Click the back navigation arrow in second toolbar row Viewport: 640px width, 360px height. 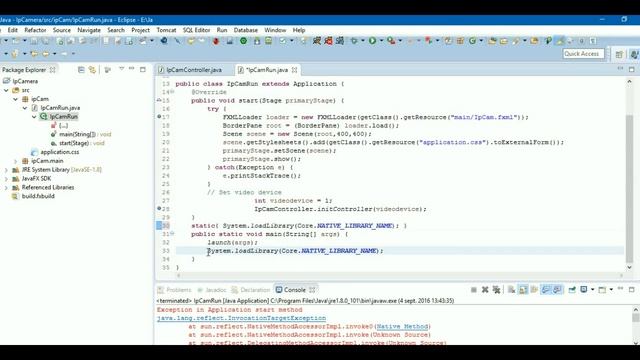[x=46, y=53]
